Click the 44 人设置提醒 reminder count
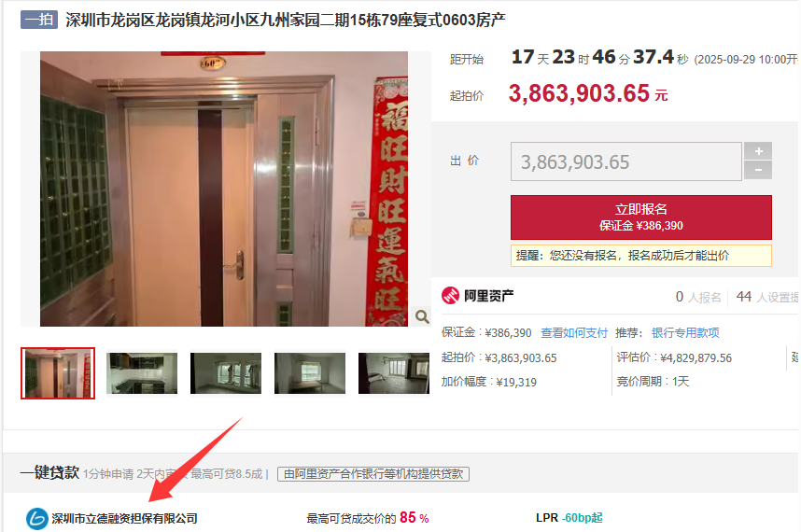The width and height of the screenshot is (801, 532). point(767,297)
